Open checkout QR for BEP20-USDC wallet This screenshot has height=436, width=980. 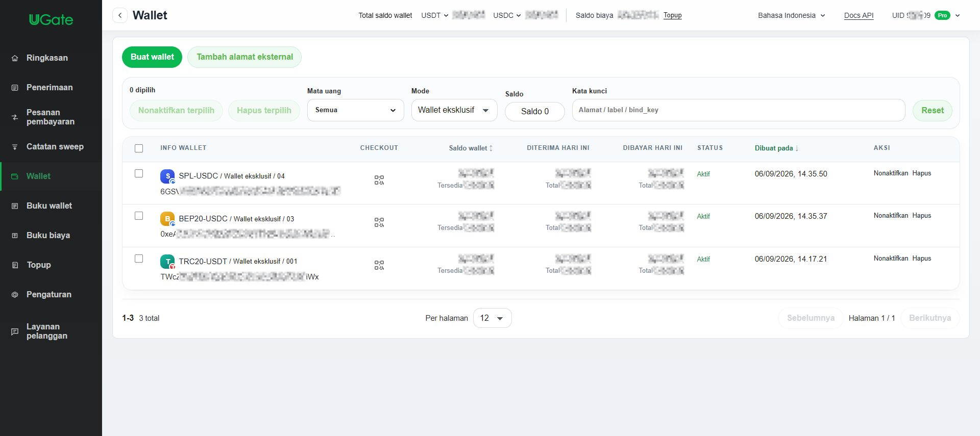click(379, 222)
